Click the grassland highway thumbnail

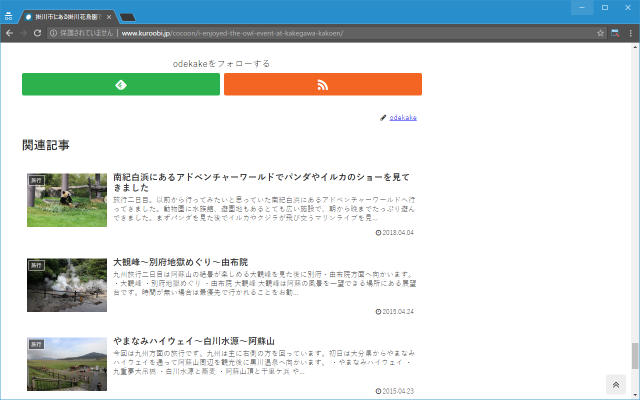coord(66,363)
